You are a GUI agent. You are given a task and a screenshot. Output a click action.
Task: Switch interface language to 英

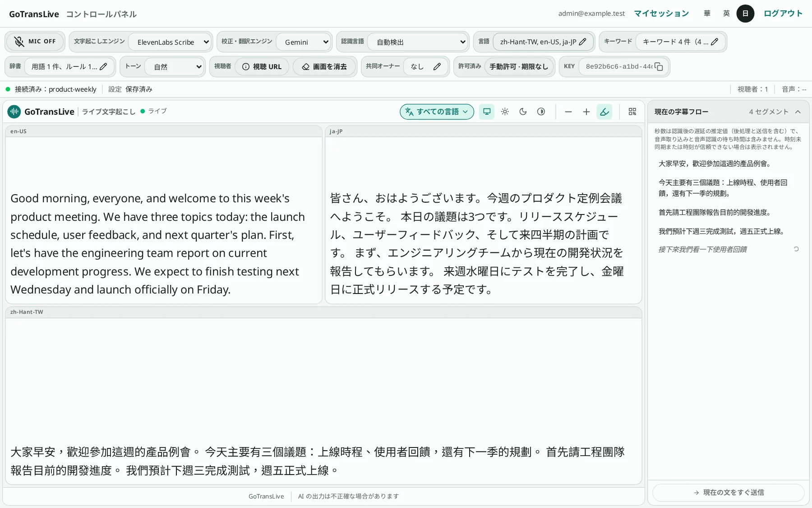(726, 14)
